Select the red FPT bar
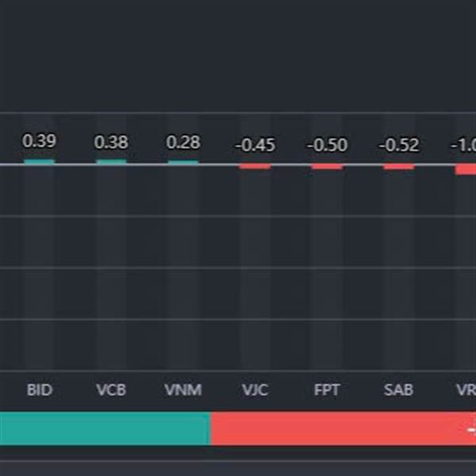 click(x=327, y=167)
